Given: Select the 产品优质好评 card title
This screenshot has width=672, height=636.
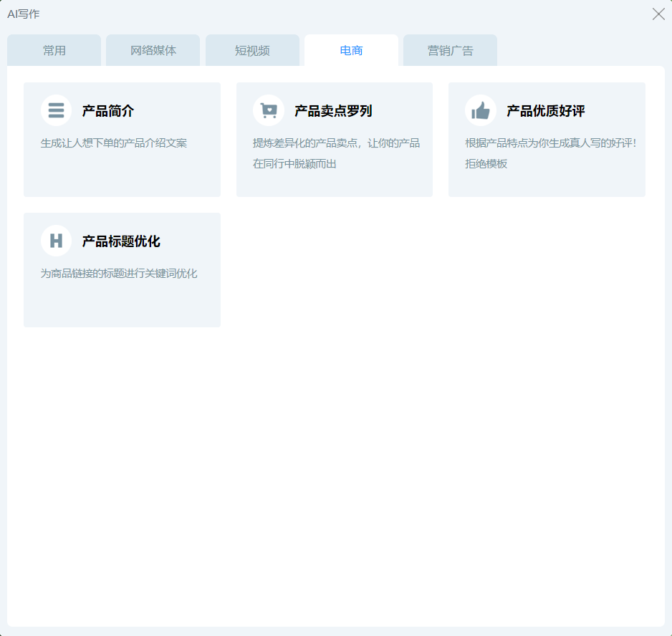Looking at the screenshot, I should [x=546, y=111].
